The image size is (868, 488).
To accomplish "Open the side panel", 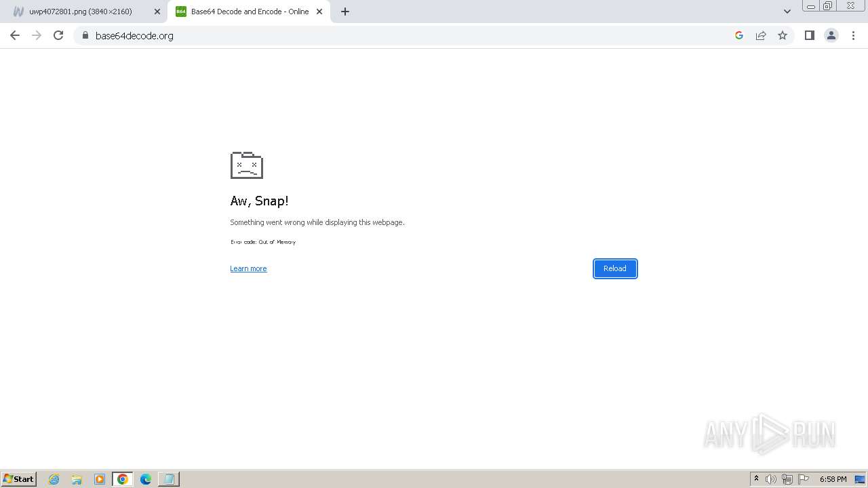I will tap(810, 35).
